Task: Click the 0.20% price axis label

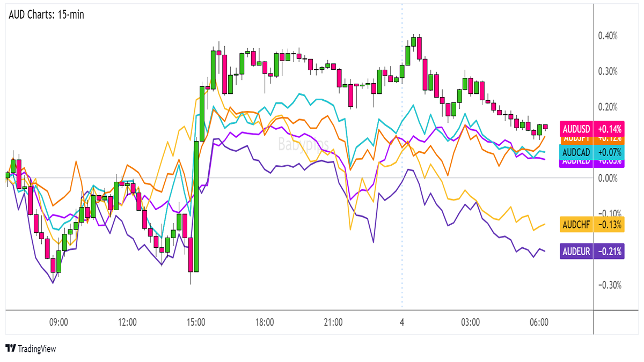Action: pos(608,107)
